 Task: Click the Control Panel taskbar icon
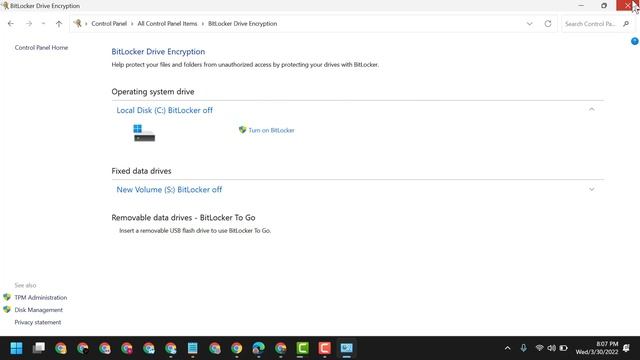click(x=347, y=348)
